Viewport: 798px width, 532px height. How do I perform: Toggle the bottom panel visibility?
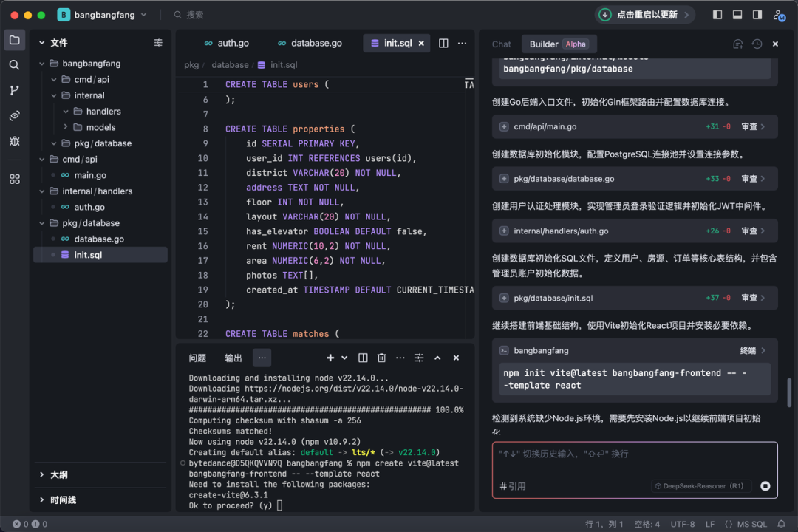click(737, 15)
